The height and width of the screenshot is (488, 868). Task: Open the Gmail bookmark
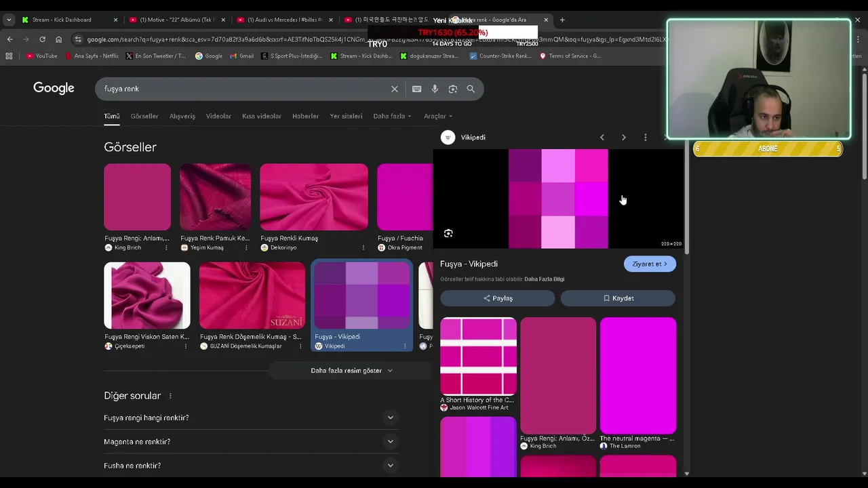click(x=242, y=56)
